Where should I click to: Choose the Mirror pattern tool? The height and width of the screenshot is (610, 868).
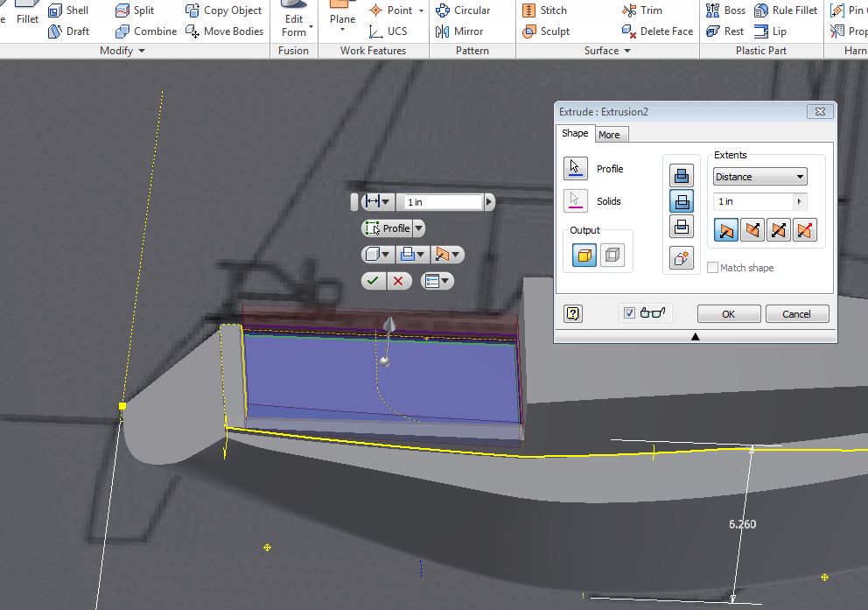[458, 32]
